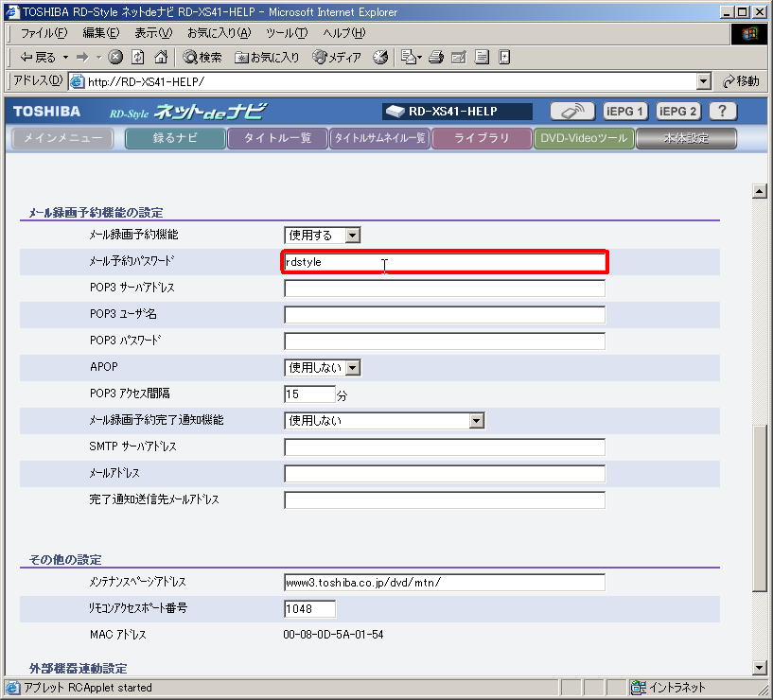Click the 移動 go button

[742, 81]
